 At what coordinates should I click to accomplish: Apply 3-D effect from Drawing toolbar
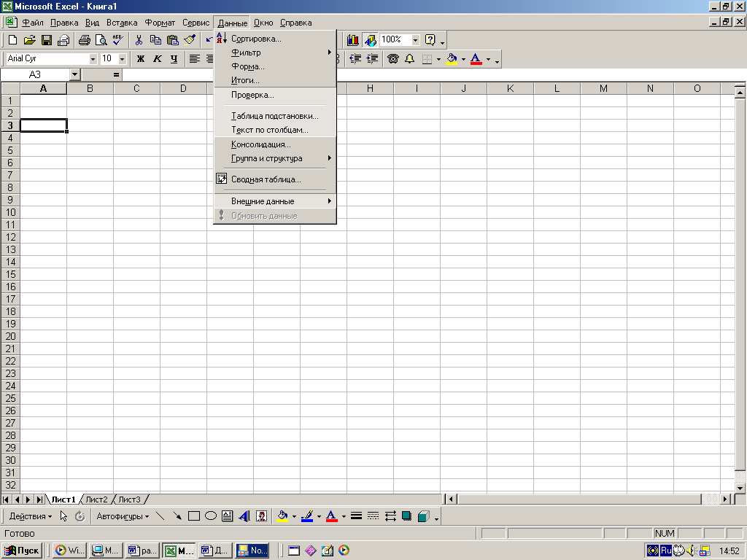pyautogui.click(x=424, y=516)
